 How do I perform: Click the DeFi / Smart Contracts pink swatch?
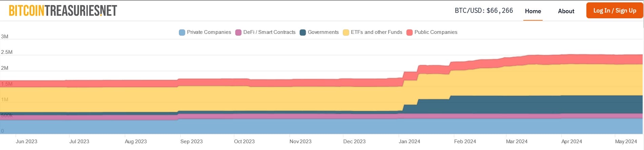(238, 33)
